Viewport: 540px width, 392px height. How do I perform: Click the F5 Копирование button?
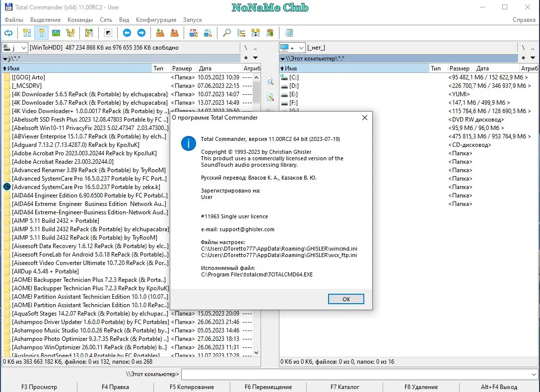(192, 387)
